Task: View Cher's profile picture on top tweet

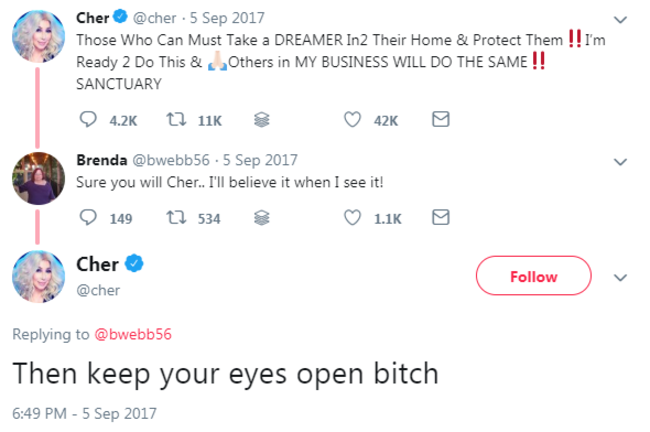Action: [38, 40]
